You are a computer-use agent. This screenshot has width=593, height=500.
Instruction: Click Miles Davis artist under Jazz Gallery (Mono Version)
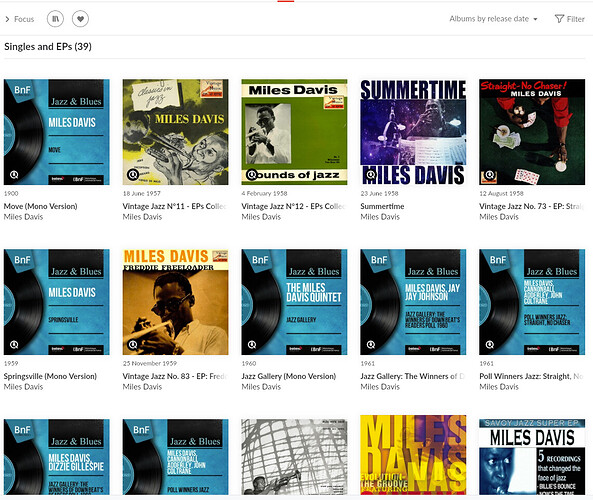pyautogui.click(x=261, y=387)
